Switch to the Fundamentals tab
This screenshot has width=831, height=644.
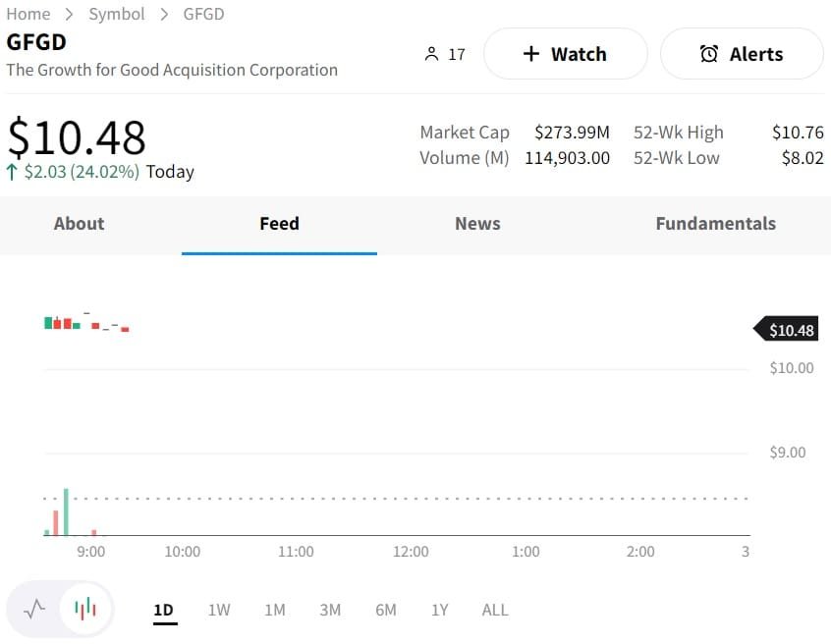[715, 224]
